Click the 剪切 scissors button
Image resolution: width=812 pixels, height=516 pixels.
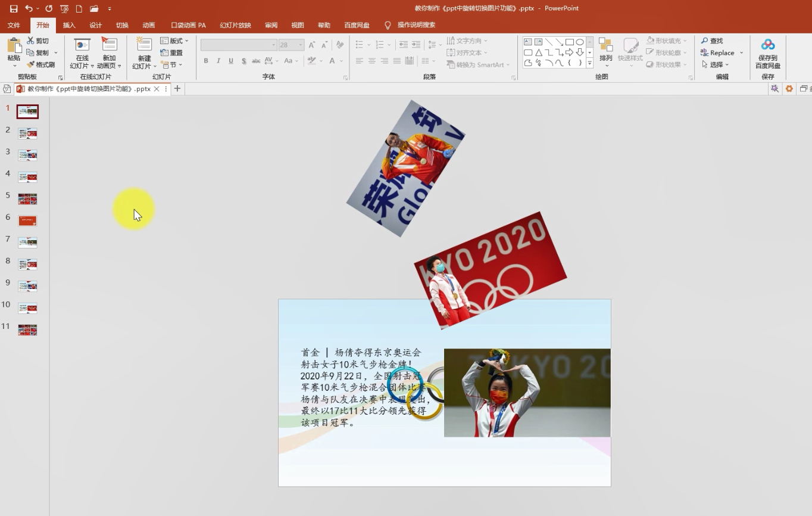click(38, 41)
